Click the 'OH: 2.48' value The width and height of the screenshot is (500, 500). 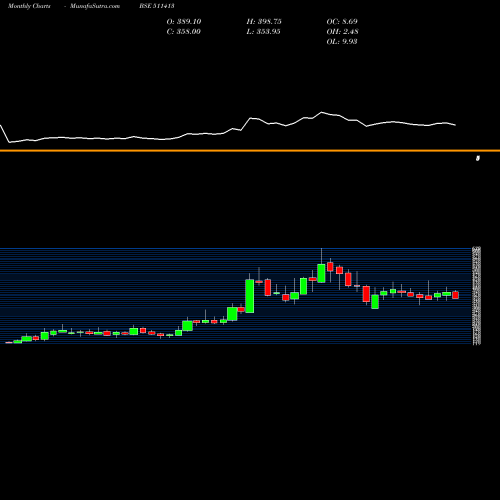(342, 32)
